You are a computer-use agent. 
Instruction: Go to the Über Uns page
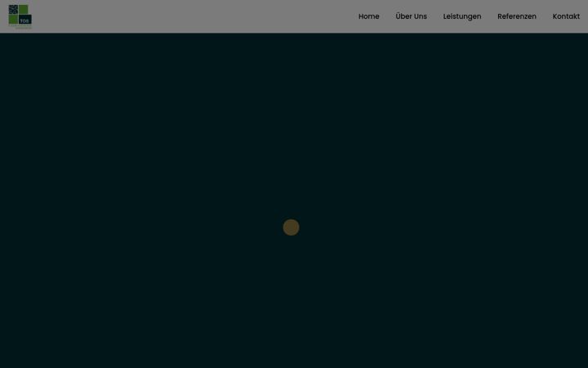pos(411,16)
